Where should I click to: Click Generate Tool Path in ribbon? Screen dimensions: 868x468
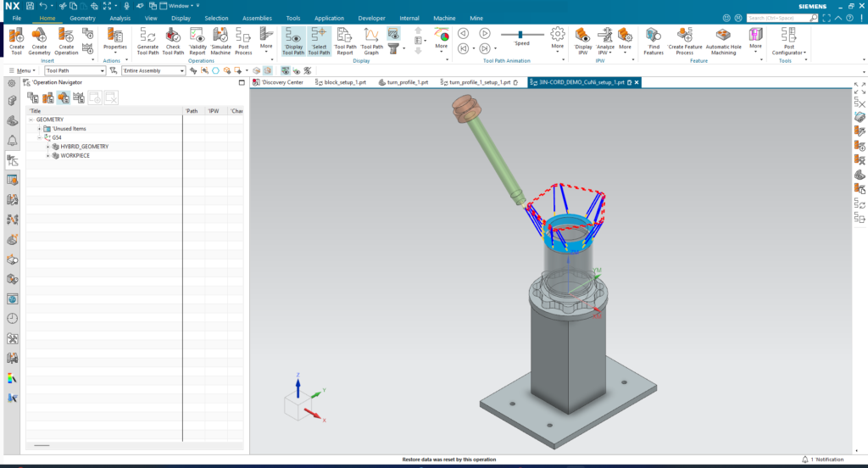click(147, 40)
